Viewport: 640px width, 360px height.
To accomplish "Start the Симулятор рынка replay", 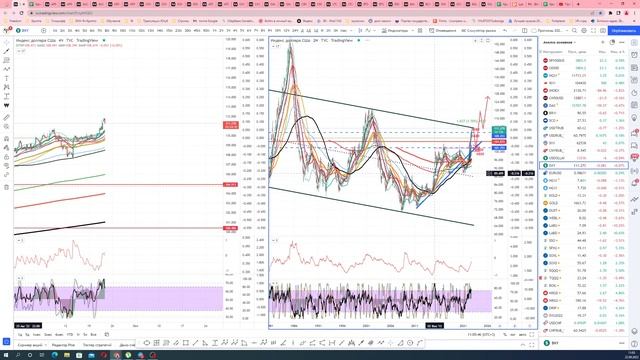I will [478, 31].
